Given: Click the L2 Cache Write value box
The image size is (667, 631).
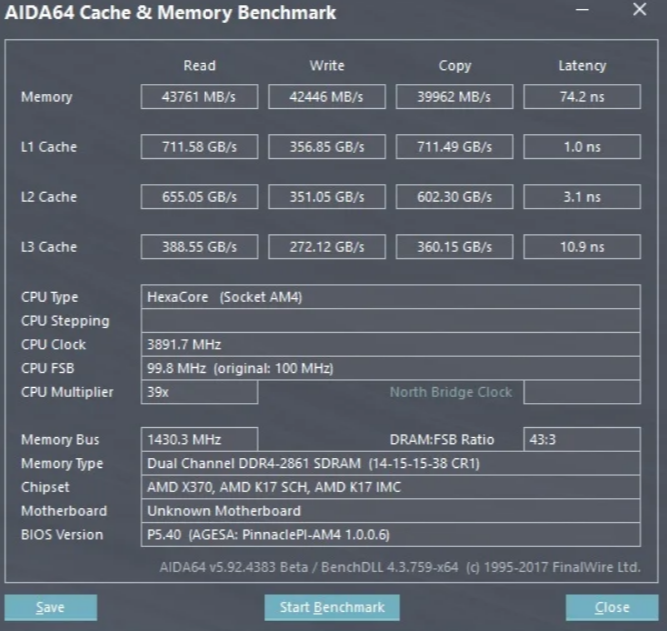Looking at the screenshot, I should pyautogui.click(x=327, y=197).
